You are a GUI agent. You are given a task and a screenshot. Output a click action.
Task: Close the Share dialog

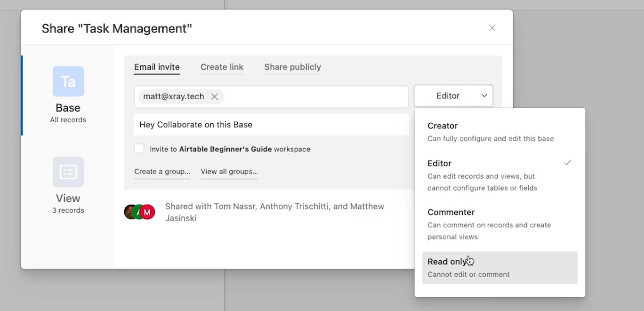492,28
